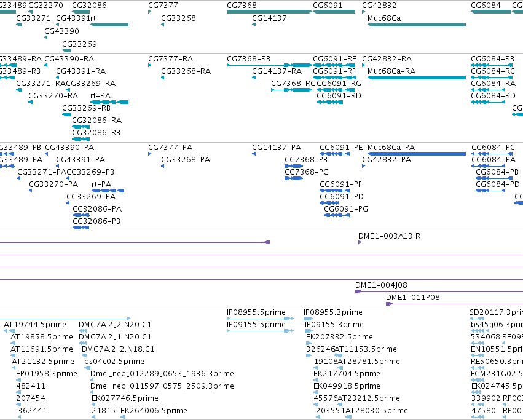Select the Muc68Ca gene label
523x420 pixels.
click(384, 18)
